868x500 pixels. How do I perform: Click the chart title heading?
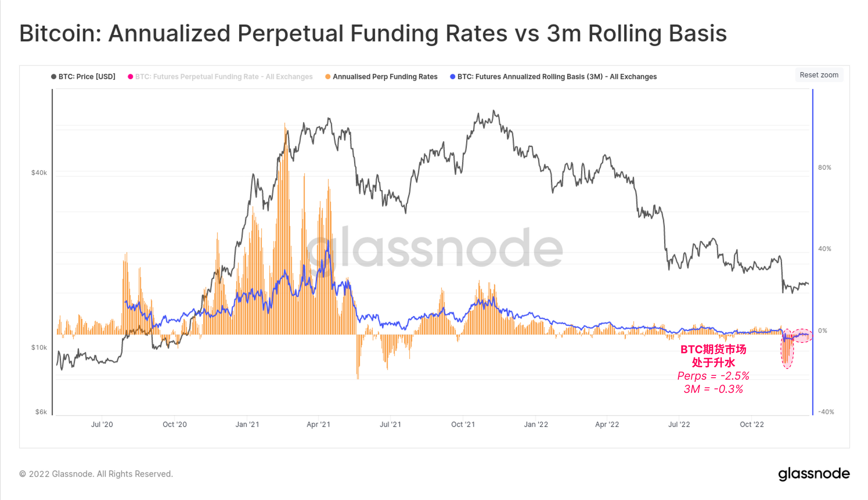click(x=373, y=33)
